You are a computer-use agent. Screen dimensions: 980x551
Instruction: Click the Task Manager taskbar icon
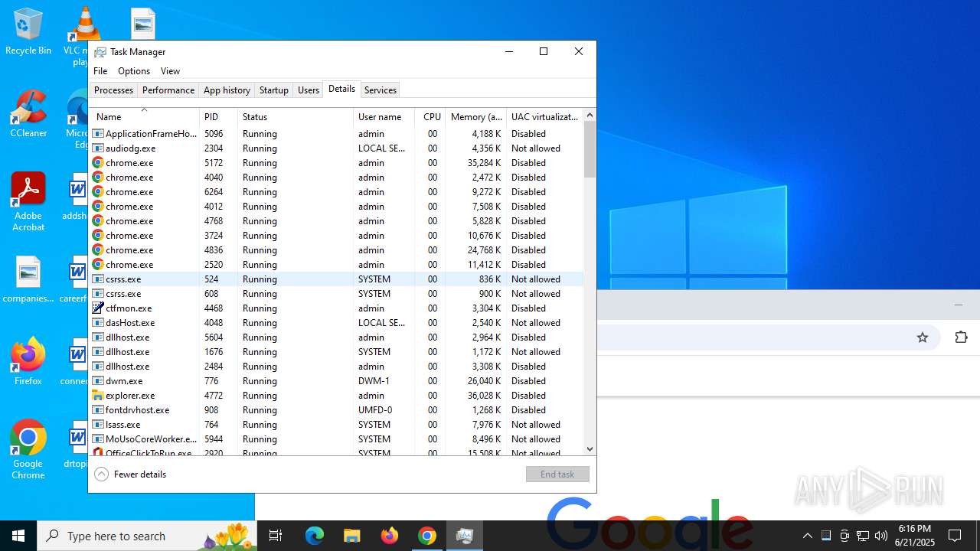coord(464,536)
